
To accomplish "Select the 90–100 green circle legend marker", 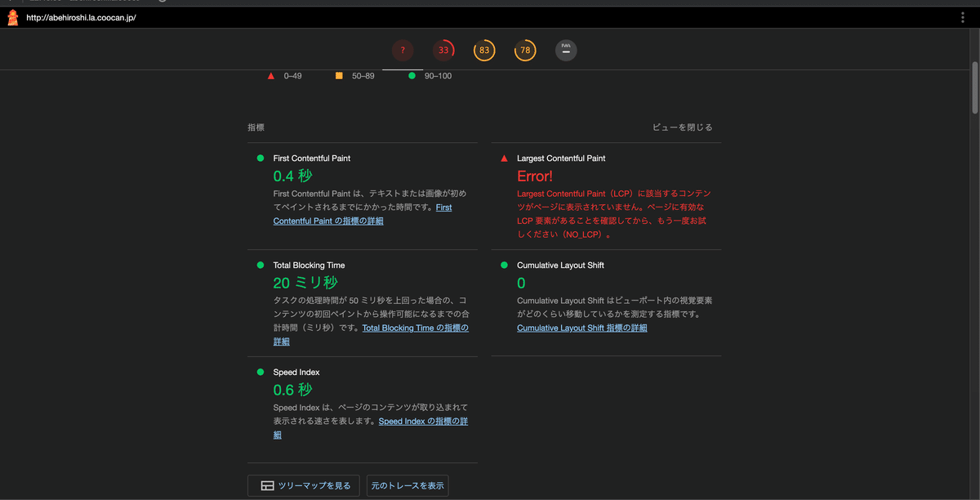I will coord(411,75).
